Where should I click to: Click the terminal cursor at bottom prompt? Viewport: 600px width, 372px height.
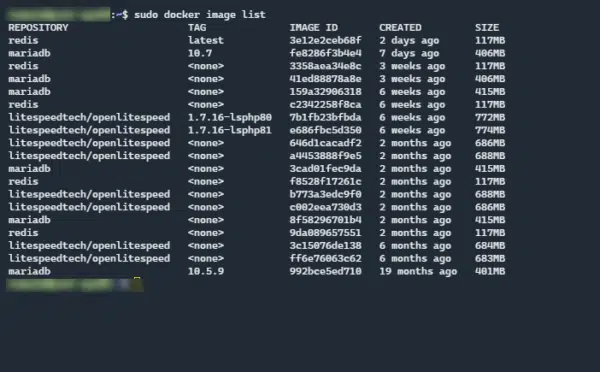pyautogui.click(x=137, y=284)
